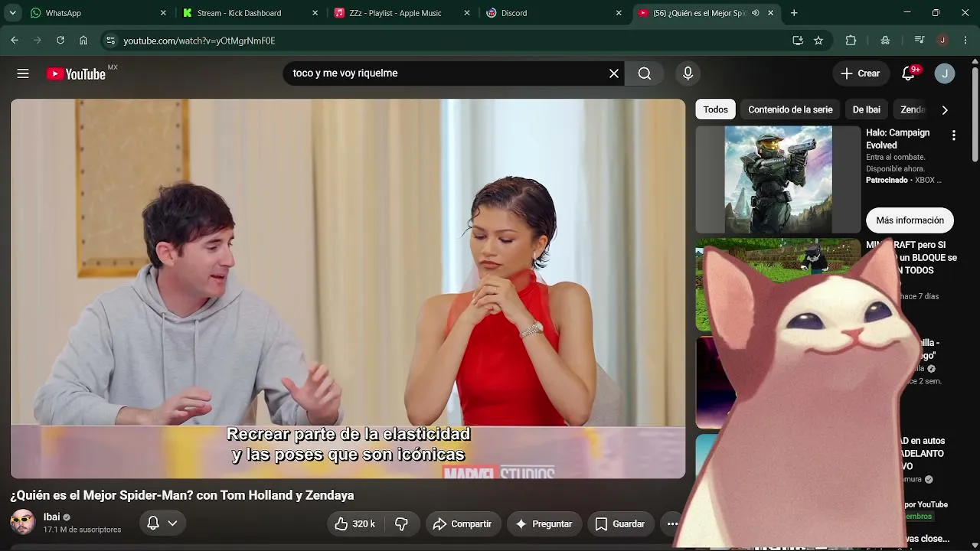Open the browser home page

(83, 41)
